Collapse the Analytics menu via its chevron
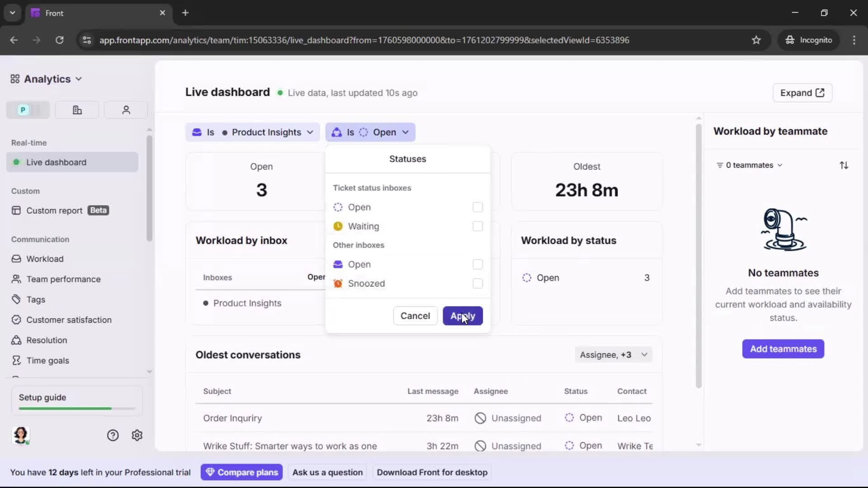868x488 pixels. tap(79, 79)
